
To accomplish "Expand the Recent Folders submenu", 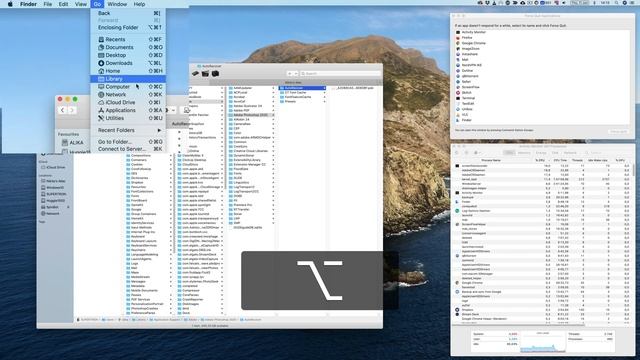I will (128, 130).
